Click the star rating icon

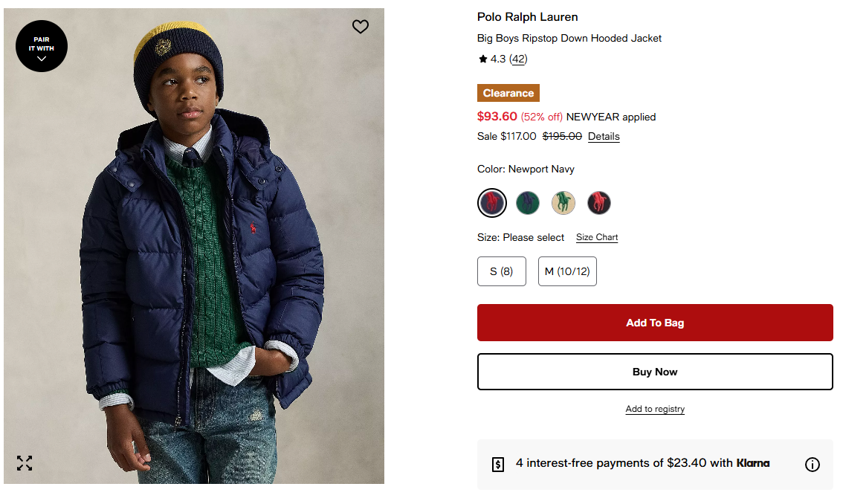tap(482, 59)
